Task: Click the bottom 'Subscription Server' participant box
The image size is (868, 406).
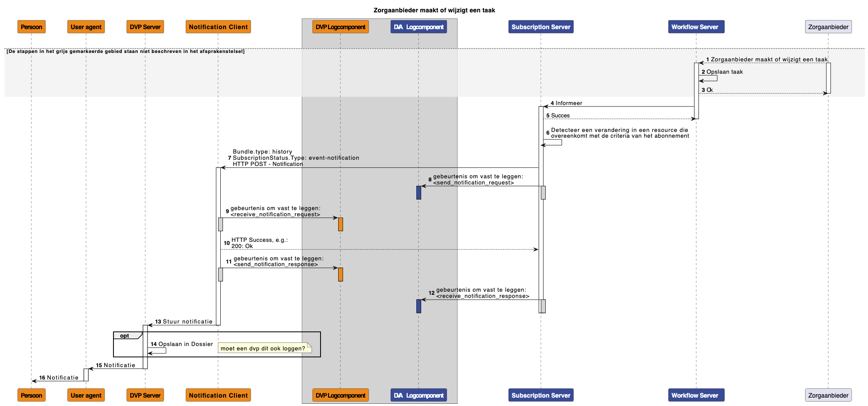Action: tap(541, 395)
